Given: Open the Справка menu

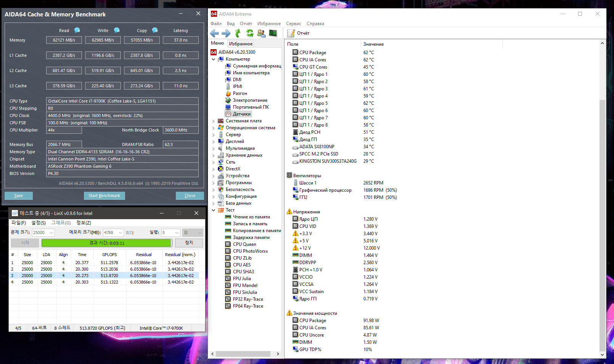Looking at the screenshot, I should point(315,24).
